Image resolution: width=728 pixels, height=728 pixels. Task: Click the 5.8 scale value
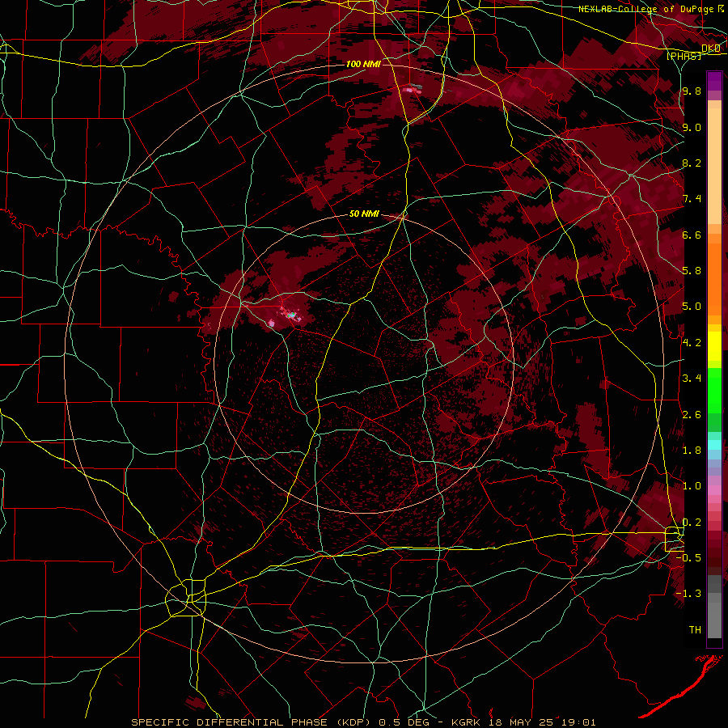coord(692,271)
